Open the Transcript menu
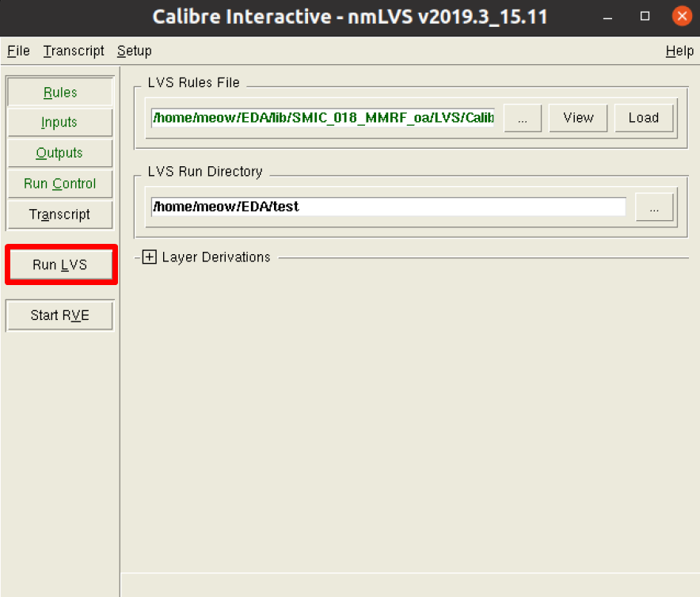 (73, 51)
